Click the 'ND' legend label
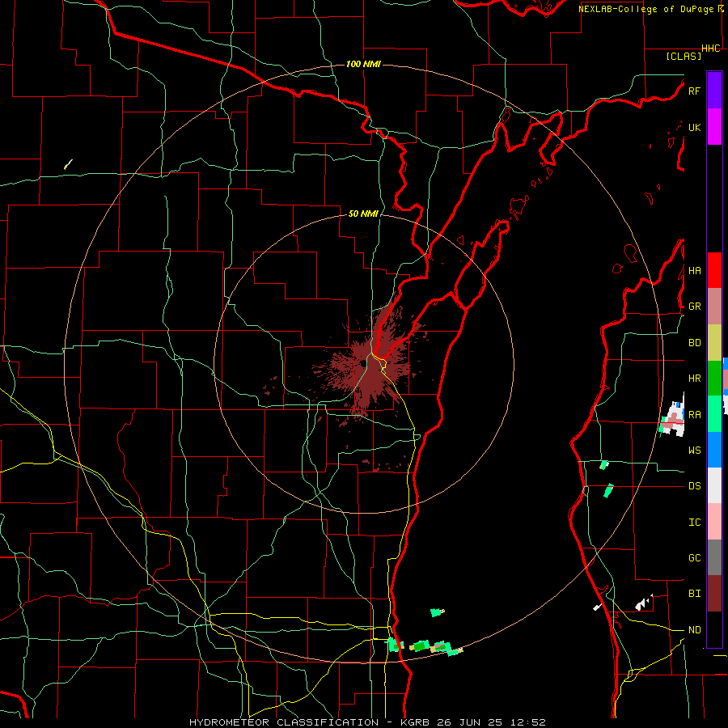 pos(695,630)
